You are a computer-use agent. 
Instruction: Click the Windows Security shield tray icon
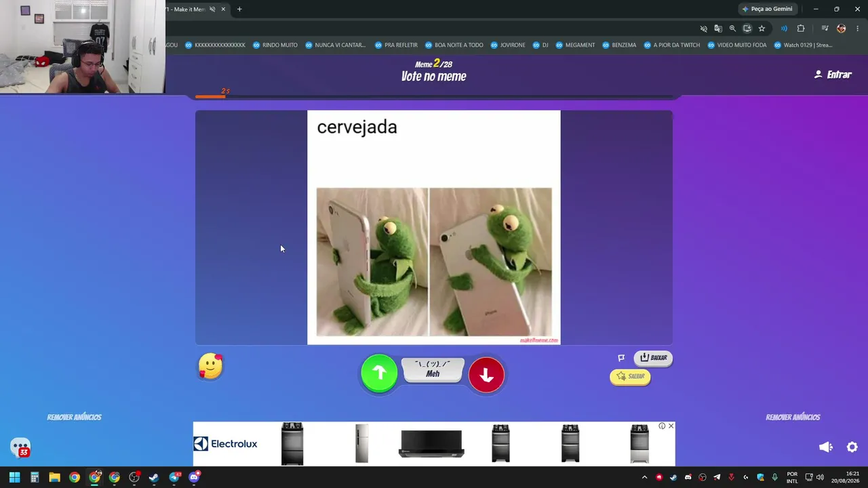[x=760, y=477]
